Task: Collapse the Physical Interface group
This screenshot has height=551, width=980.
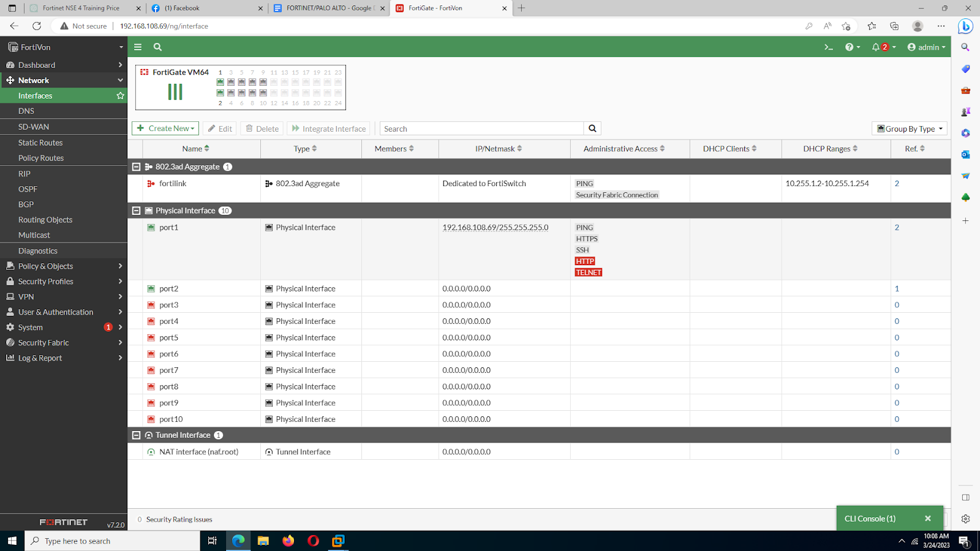Action: pyautogui.click(x=137, y=211)
